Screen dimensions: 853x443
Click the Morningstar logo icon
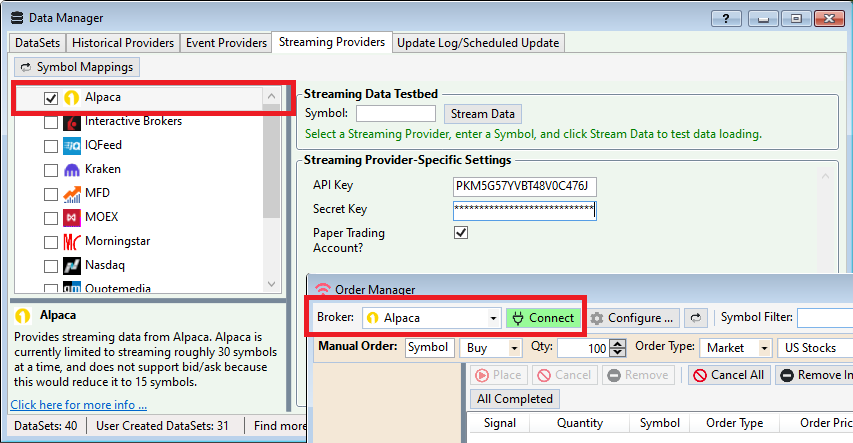[72, 242]
